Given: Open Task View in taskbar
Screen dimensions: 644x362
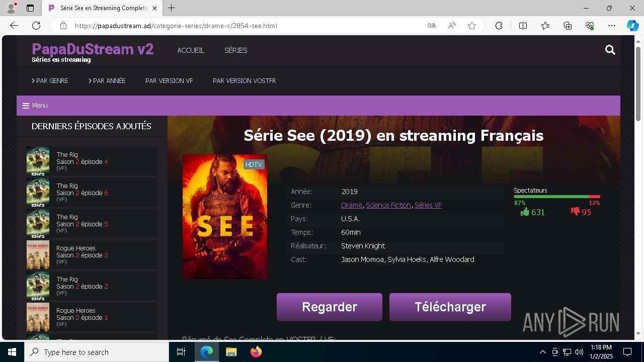Looking at the screenshot, I should [182, 352].
